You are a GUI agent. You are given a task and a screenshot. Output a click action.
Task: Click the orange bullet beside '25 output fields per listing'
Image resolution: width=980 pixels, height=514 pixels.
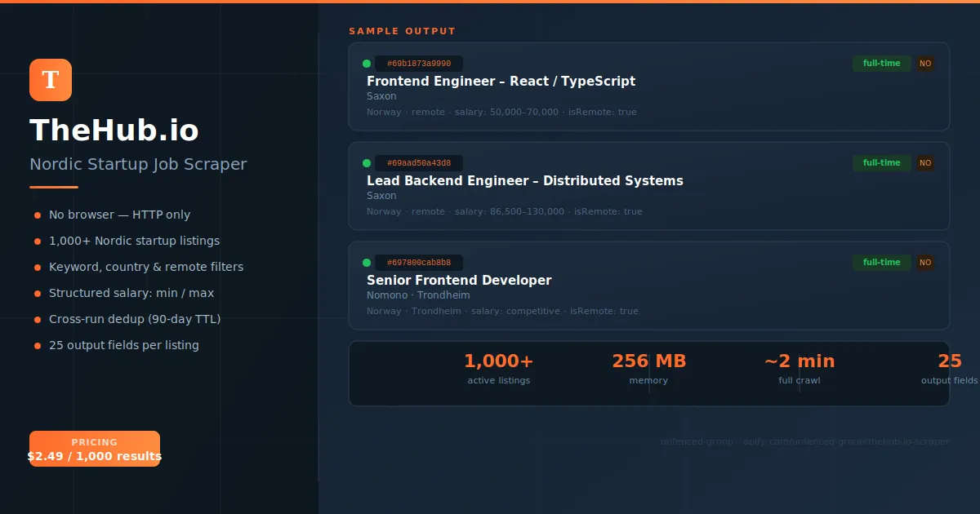[x=36, y=345]
